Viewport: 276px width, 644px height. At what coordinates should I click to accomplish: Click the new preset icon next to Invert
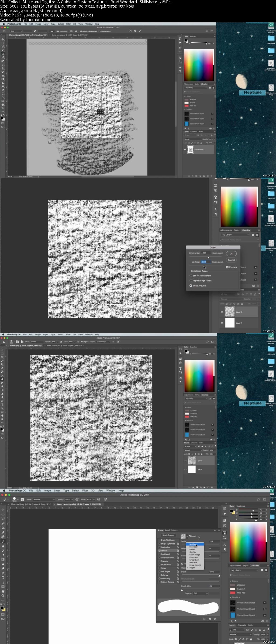click(199, 536)
